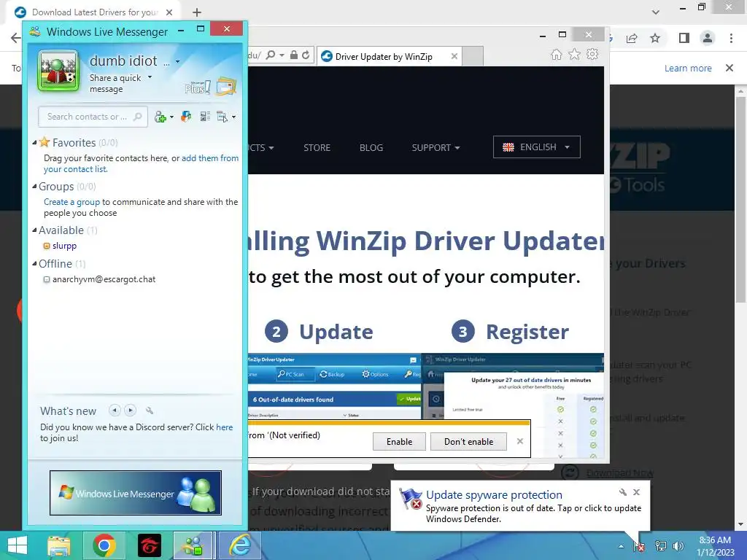Open the Show menu dropdown arrow
This screenshot has width=747, height=560.
click(x=233, y=117)
